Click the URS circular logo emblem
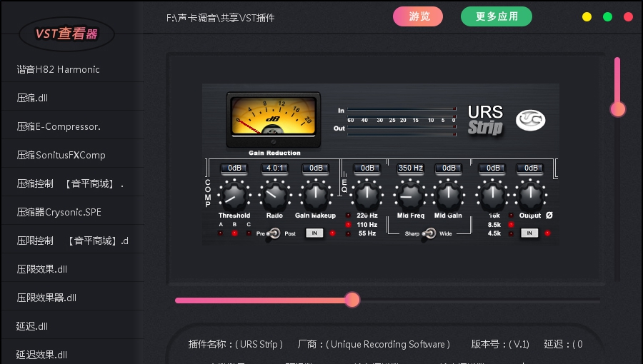Screen dimensions: 643x364 [x=530, y=120]
